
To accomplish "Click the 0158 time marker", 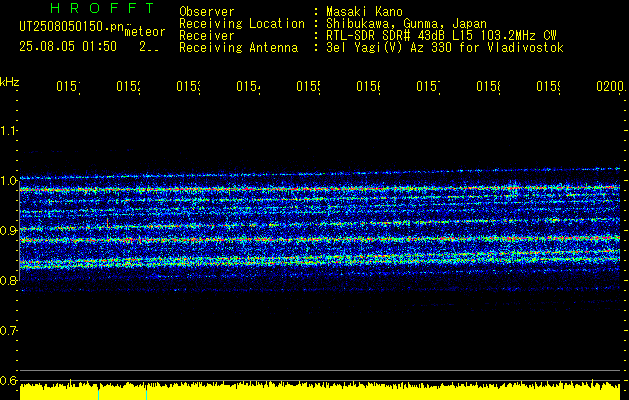I will coord(489,87).
